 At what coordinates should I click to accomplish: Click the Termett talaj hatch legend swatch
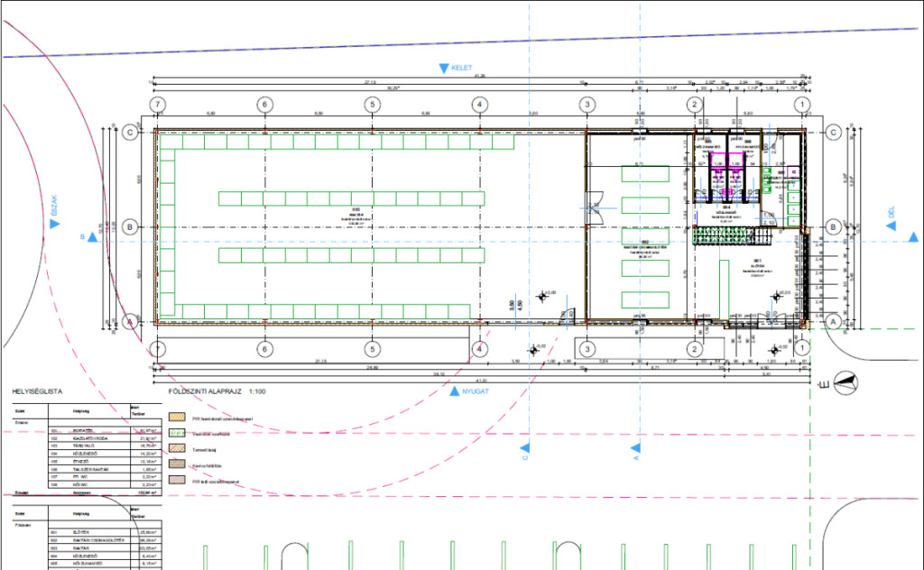[x=178, y=448]
